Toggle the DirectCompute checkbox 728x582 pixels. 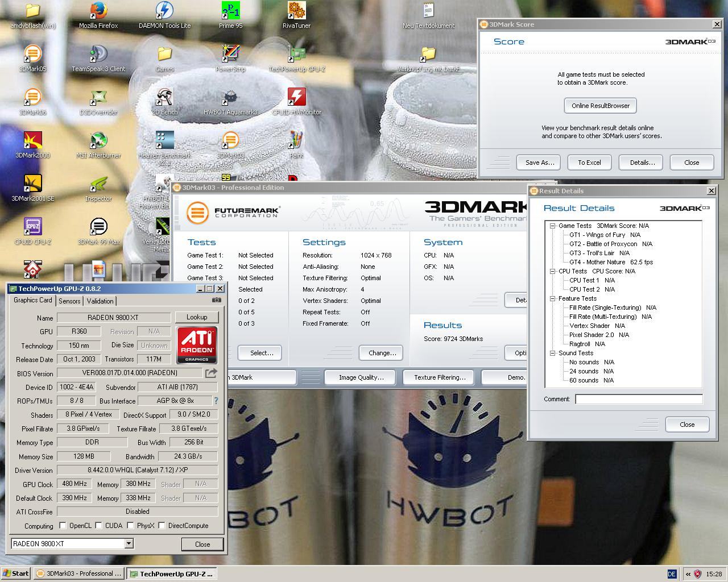click(x=162, y=525)
